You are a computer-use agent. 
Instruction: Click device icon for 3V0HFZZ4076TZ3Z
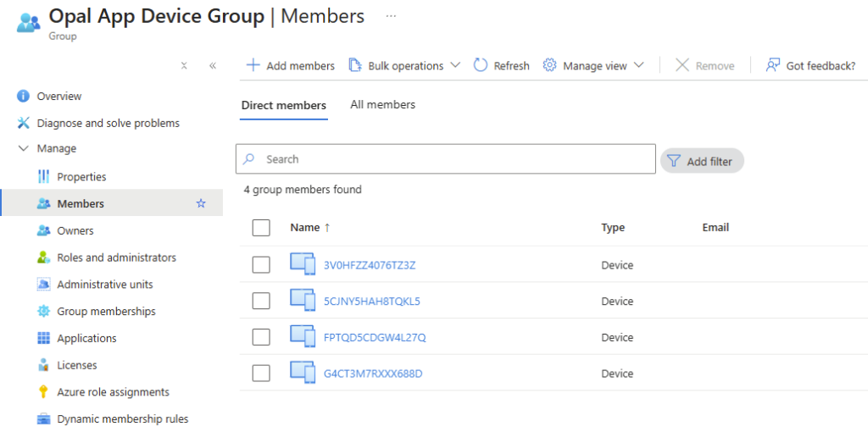coord(302,265)
